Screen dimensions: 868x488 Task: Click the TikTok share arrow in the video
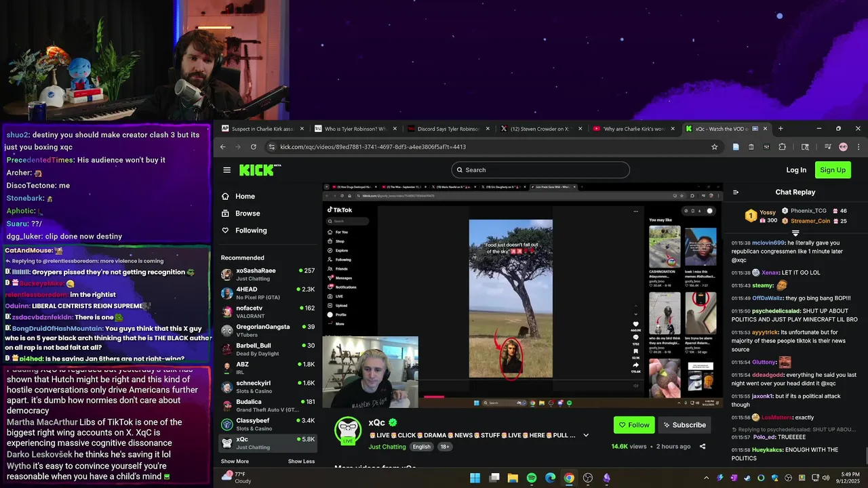click(635, 364)
